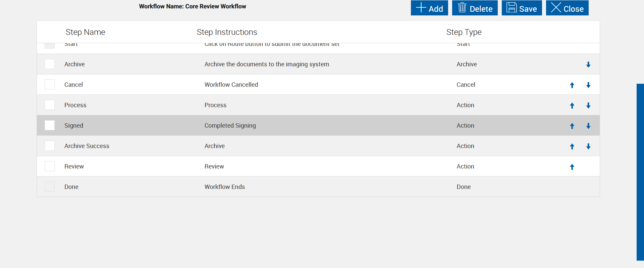Click the blue vertical scrollbar
Image resolution: width=644 pixels, height=268 pixels.
click(640, 172)
